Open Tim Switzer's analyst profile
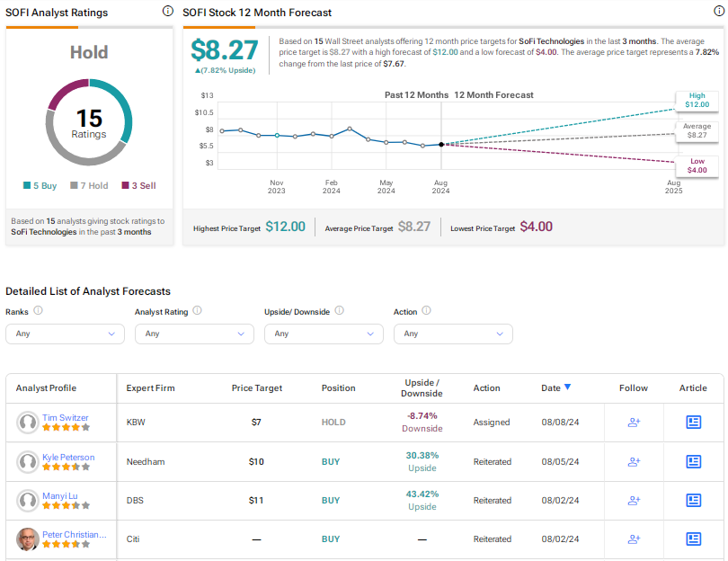This screenshot has height=561, width=728. click(65, 417)
